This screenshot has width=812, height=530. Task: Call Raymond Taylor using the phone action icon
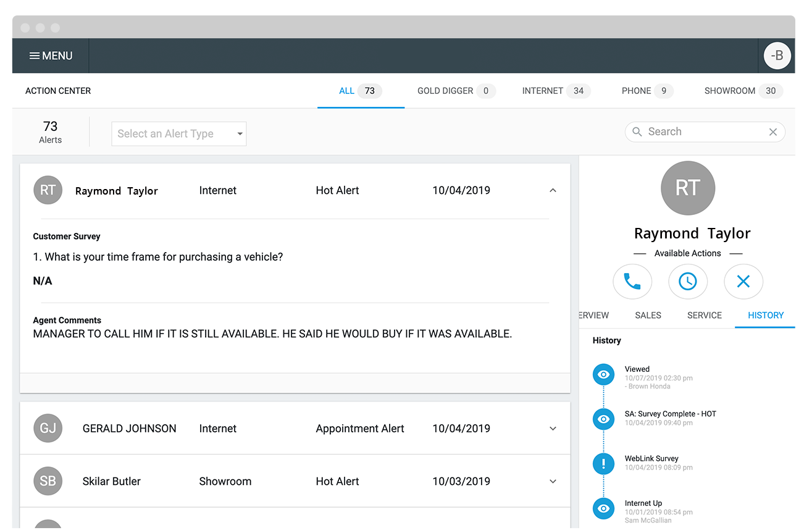[x=632, y=282]
